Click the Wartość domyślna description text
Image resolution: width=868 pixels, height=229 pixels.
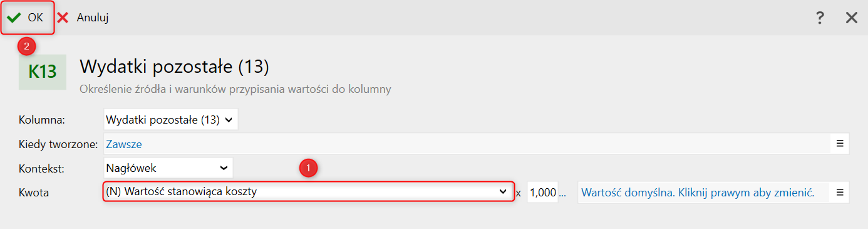698,193
